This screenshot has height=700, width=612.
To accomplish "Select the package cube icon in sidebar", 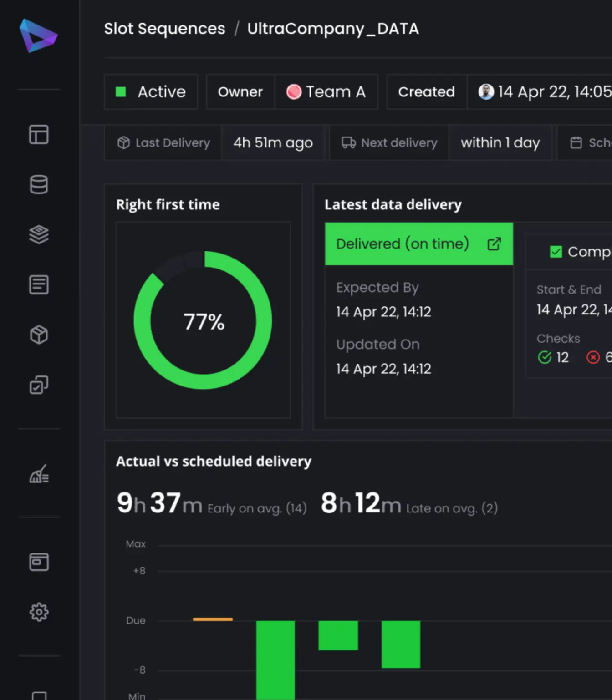I will (x=39, y=335).
